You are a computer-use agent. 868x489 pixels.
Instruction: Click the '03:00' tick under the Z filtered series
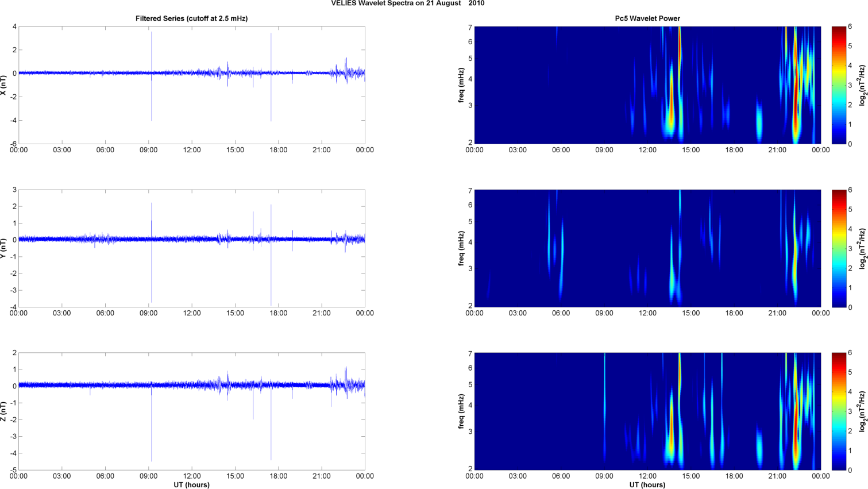click(62, 476)
